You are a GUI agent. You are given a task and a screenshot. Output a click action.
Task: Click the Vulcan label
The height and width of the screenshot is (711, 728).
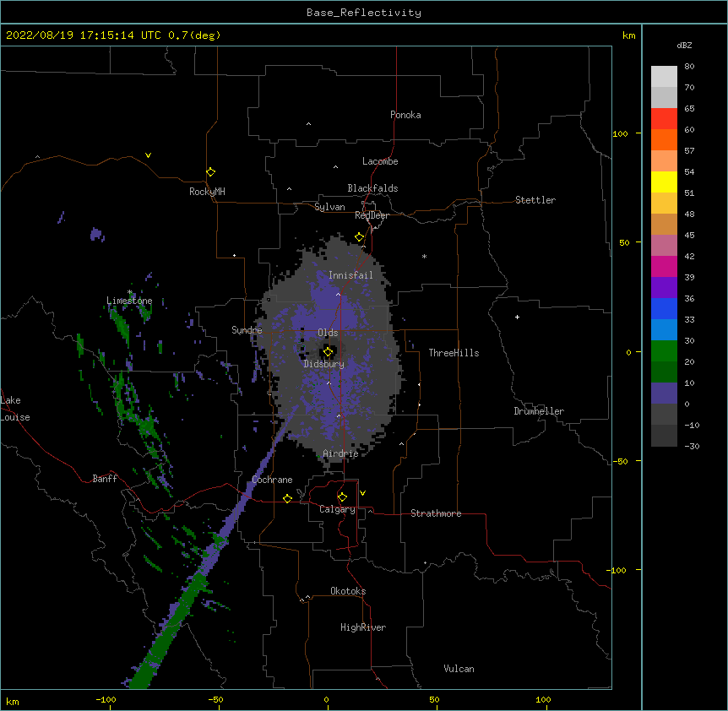pos(459,669)
